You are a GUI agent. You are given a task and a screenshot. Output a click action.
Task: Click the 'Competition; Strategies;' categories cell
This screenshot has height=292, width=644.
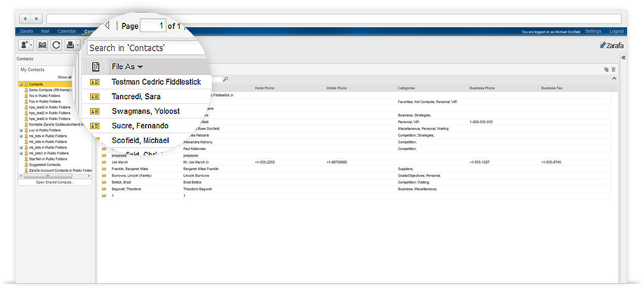tap(416, 135)
